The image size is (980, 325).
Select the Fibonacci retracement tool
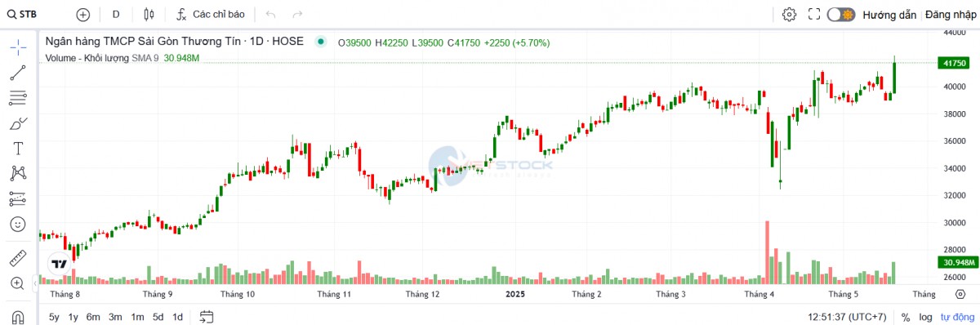tap(17, 98)
